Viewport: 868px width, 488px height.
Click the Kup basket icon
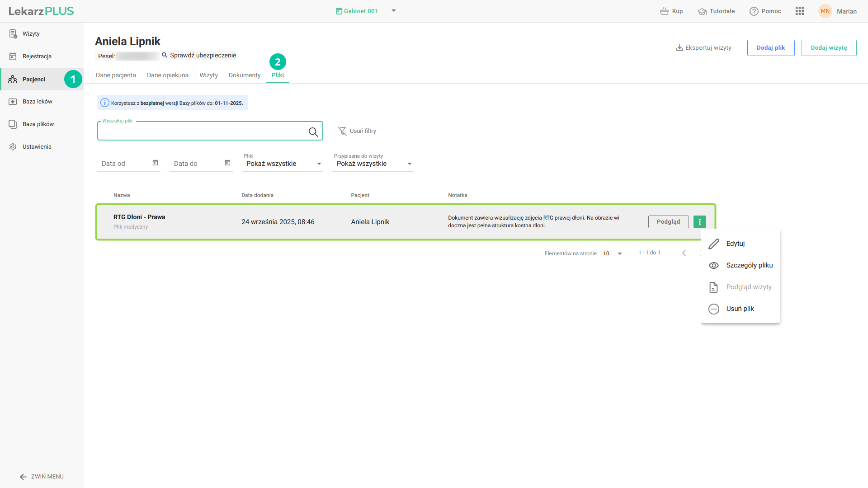[664, 11]
